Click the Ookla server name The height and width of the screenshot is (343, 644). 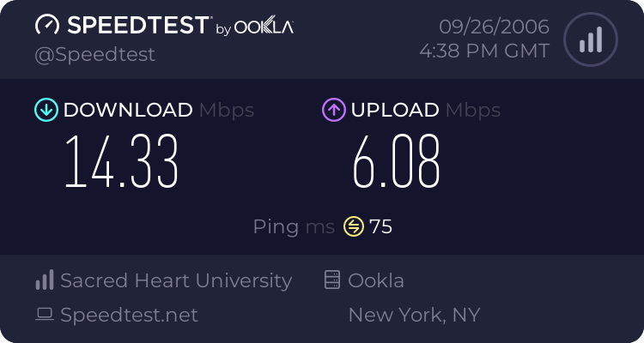(x=376, y=280)
